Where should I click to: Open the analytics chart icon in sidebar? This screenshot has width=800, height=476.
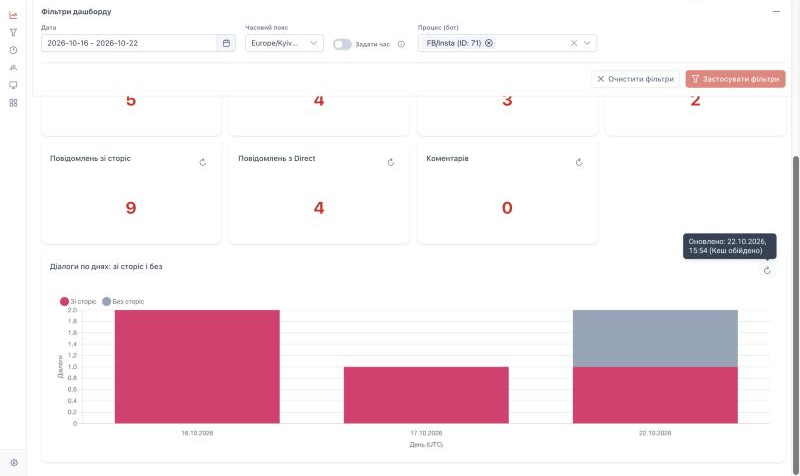click(13, 15)
